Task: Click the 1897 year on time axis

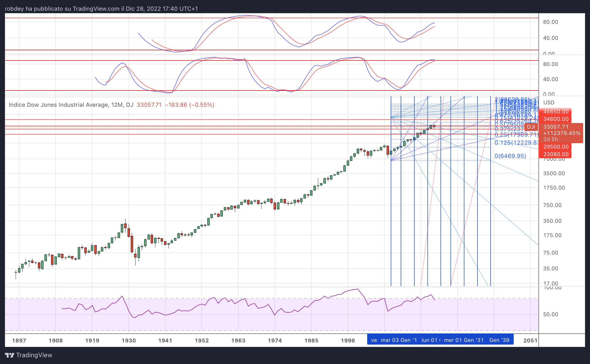Action: 19,340
